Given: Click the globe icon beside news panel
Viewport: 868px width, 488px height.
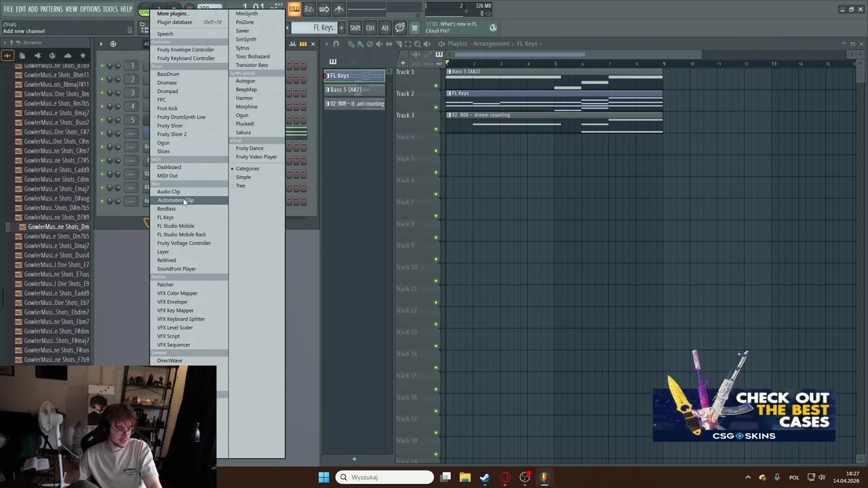Looking at the screenshot, I should [x=493, y=28].
